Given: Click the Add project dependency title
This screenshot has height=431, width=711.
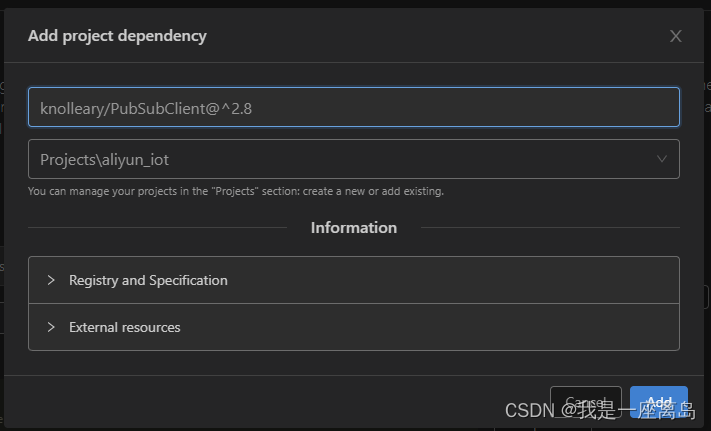Looking at the screenshot, I should click(117, 36).
